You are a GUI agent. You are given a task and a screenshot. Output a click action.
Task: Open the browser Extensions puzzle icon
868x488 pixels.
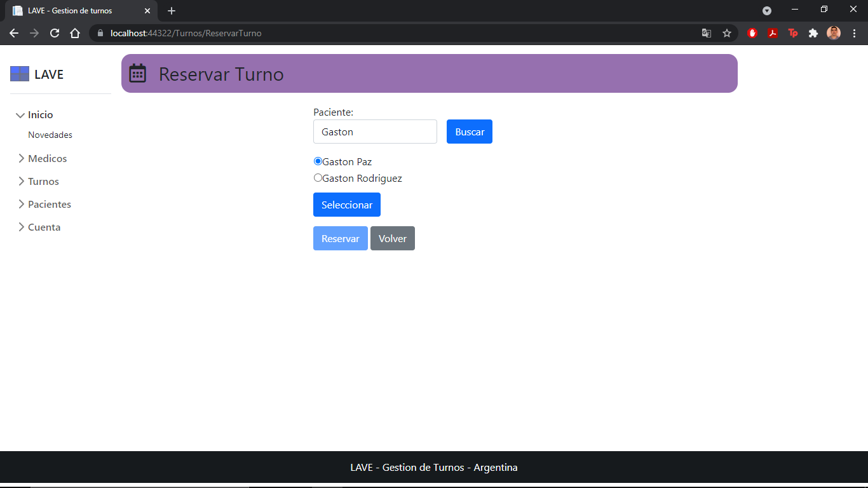point(813,33)
